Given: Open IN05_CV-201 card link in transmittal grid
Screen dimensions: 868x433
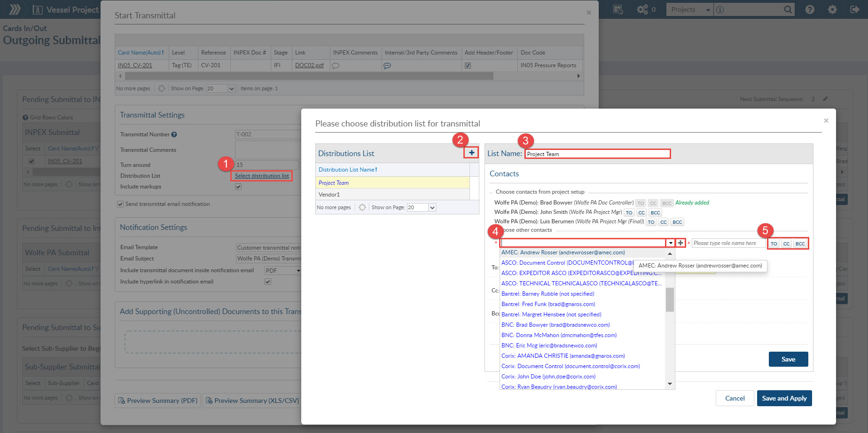Looking at the screenshot, I should pyautogui.click(x=135, y=65).
